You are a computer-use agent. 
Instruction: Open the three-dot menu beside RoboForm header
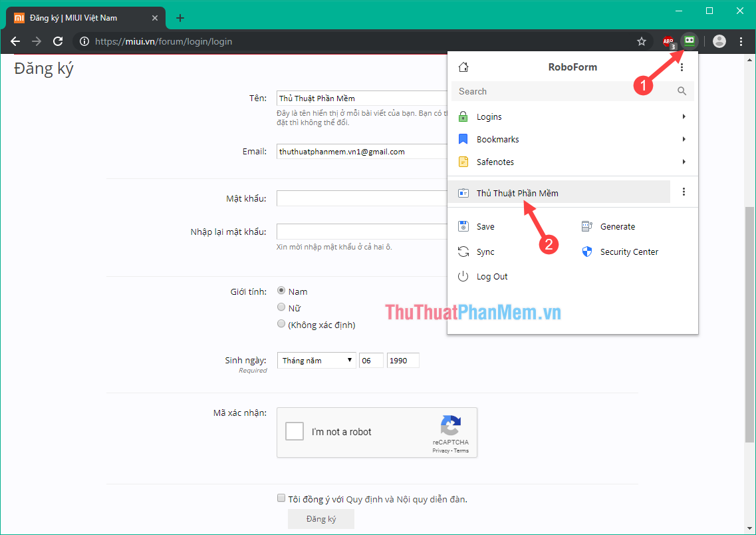[x=682, y=67]
